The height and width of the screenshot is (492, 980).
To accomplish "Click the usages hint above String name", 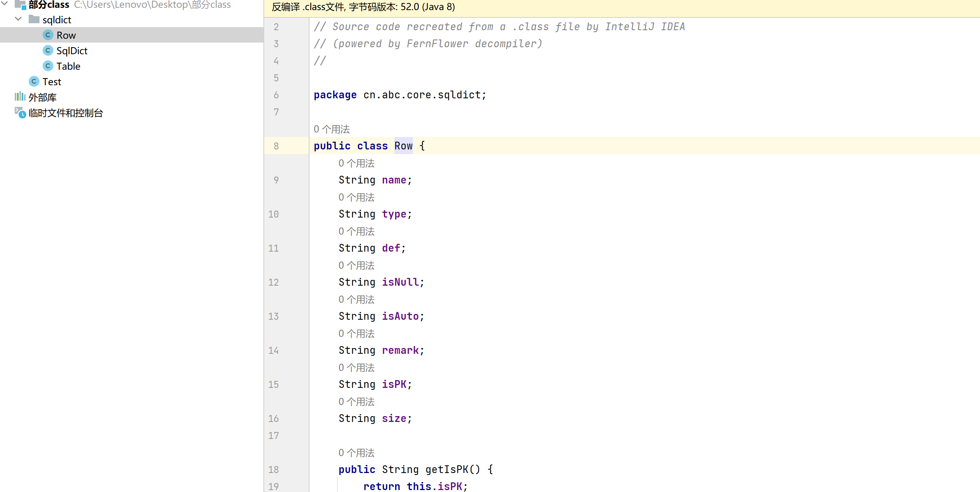I will pyautogui.click(x=356, y=163).
